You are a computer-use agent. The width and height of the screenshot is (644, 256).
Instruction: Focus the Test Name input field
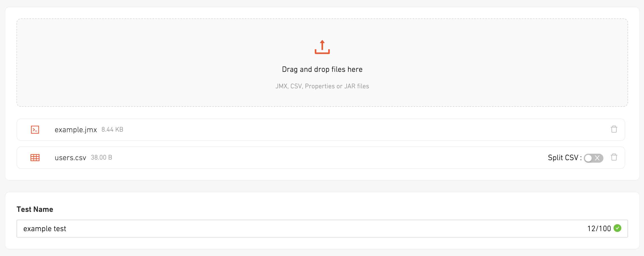(280, 229)
